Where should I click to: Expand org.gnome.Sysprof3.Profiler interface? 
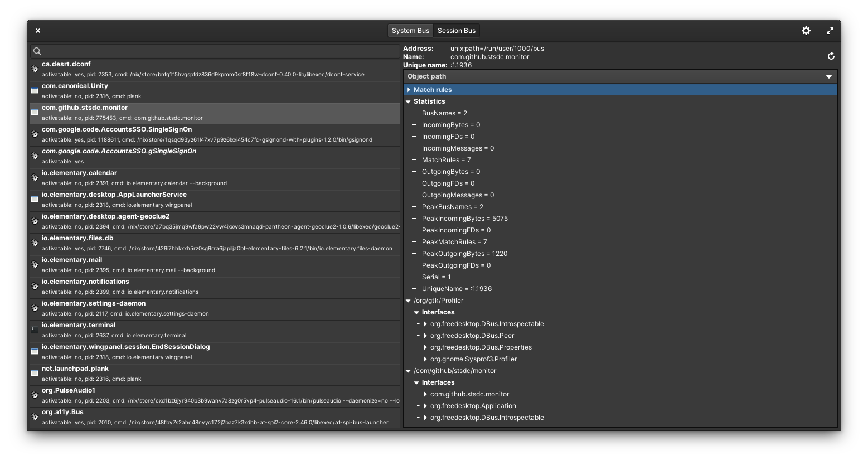[x=425, y=359]
